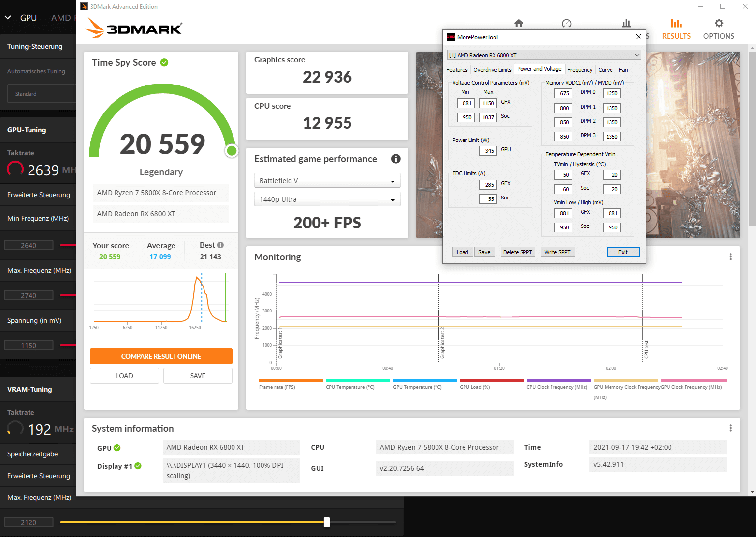Click the Graphics score value 22 936
This screenshot has height=537, width=756.
coord(327,77)
